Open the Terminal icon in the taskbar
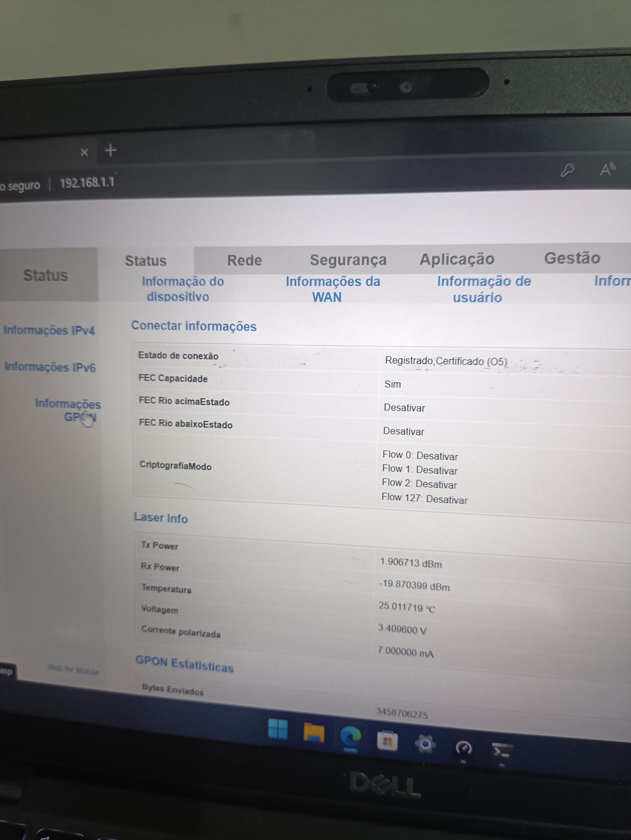 pyautogui.click(x=502, y=751)
